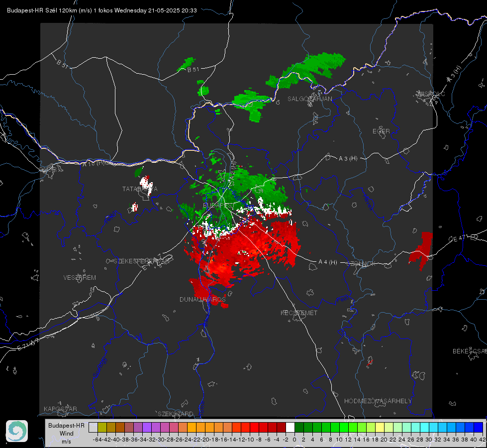This screenshot has width=487, height=448.
Task: Click the Budapest-HR Wind m/s legend label
Action: (66, 433)
